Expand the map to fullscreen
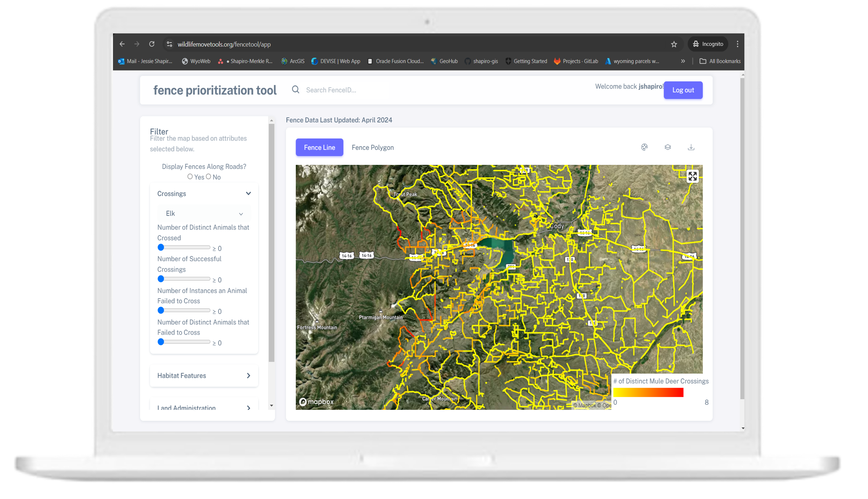The image size is (868, 499). (692, 177)
